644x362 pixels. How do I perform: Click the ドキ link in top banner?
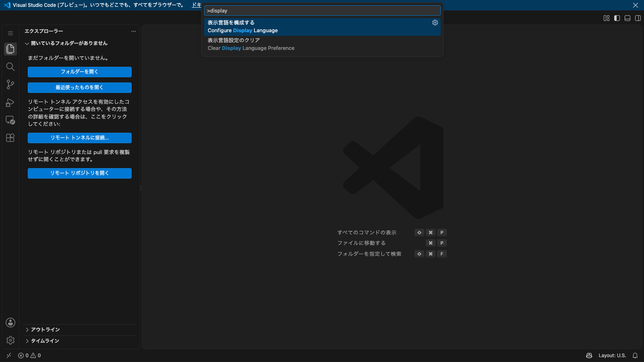click(197, 5)
